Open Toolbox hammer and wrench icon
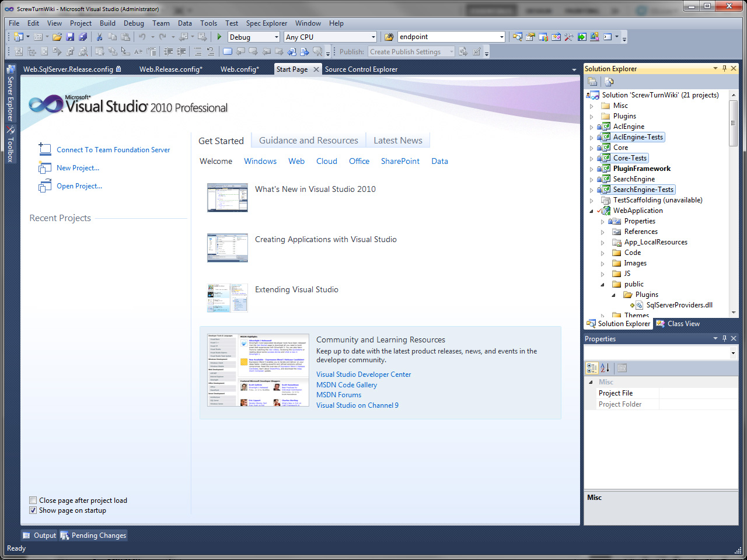The image size is (747, 560). click(568, 37)
